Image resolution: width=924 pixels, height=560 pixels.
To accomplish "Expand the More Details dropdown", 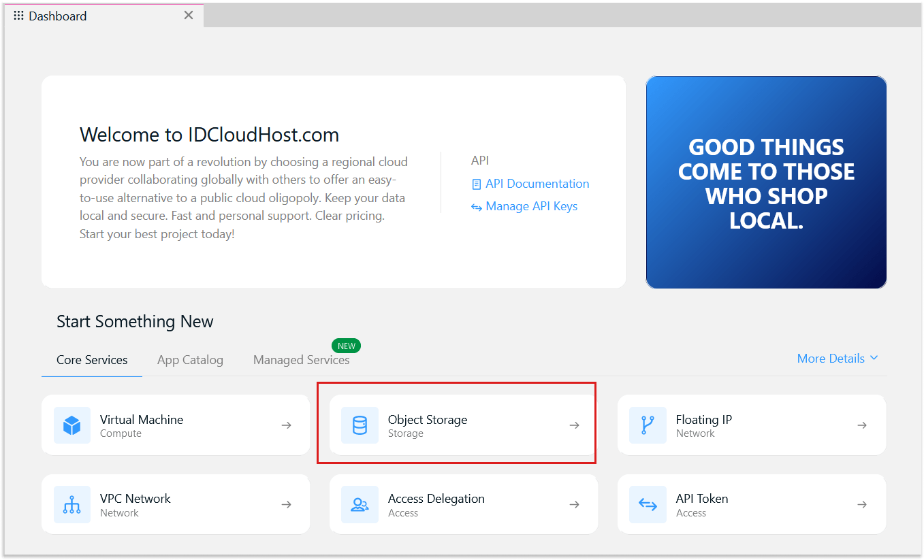I will coord(838,359).
